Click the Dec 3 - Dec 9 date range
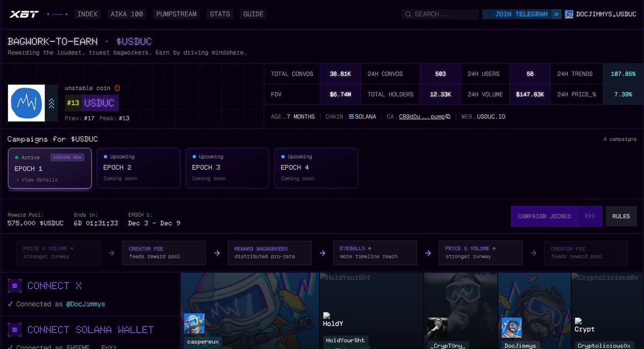This screenshot has height=349, width=644. tap(154, 223)
